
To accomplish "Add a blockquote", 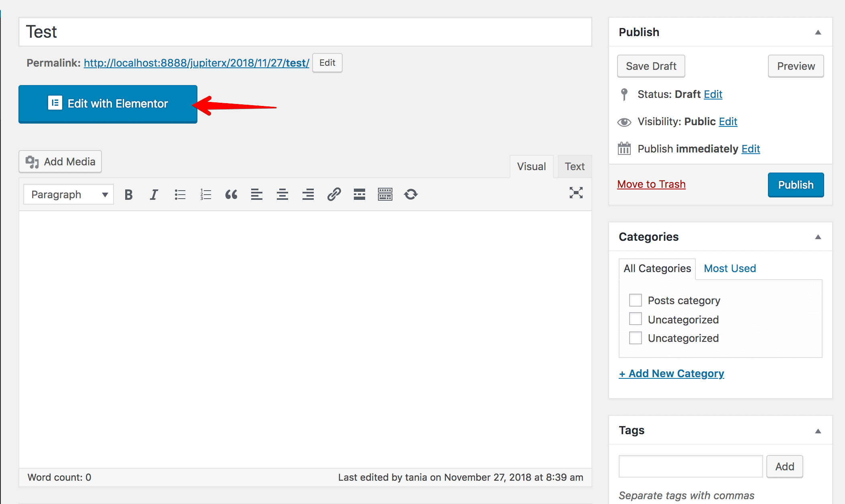I will (x=231, y=195).
